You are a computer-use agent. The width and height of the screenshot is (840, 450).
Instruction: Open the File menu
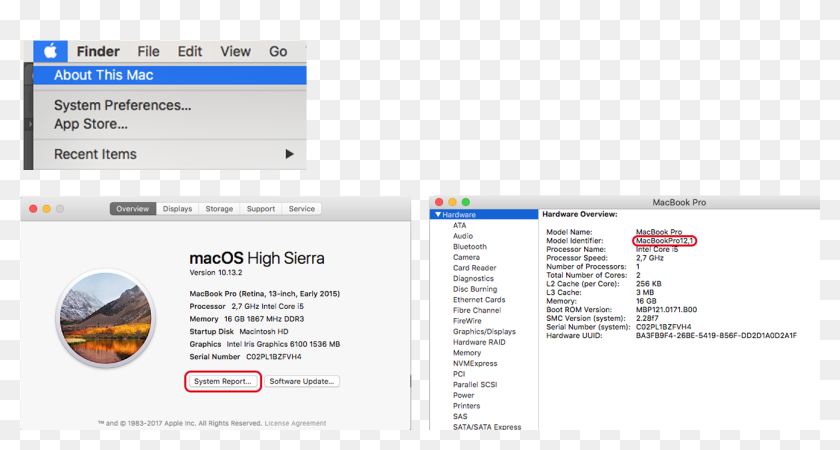(148, 51)
